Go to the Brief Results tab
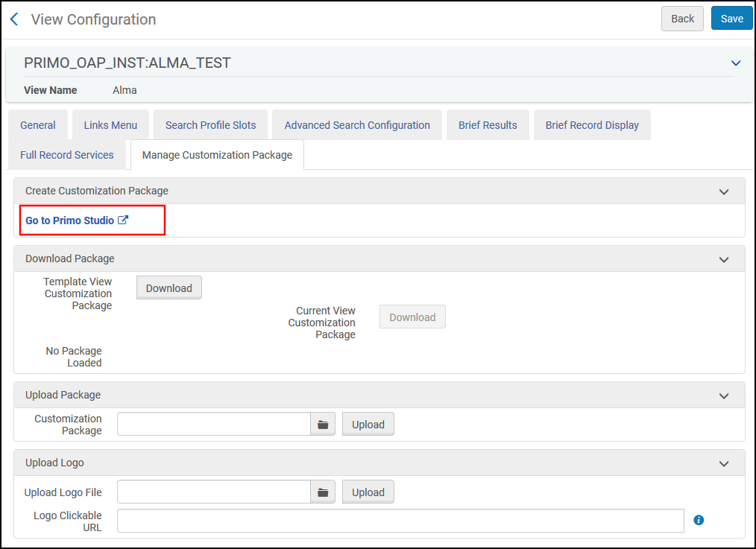Screen dimensions: 756x549 (x=488, y=125)
